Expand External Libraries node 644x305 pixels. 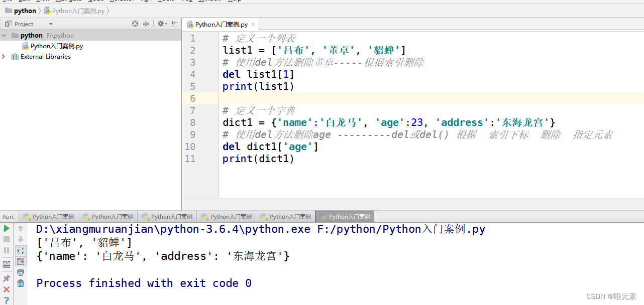[x=4, y=56]
